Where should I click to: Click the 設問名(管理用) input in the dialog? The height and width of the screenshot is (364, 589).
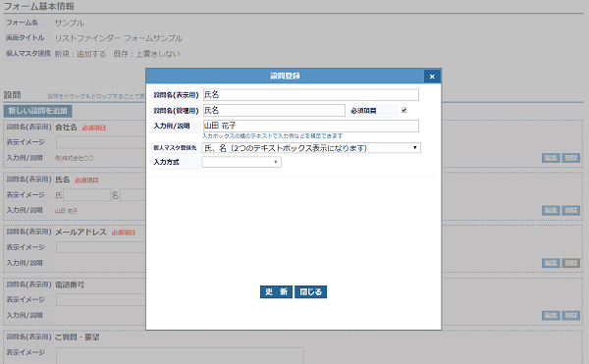(x=274, y=110)
